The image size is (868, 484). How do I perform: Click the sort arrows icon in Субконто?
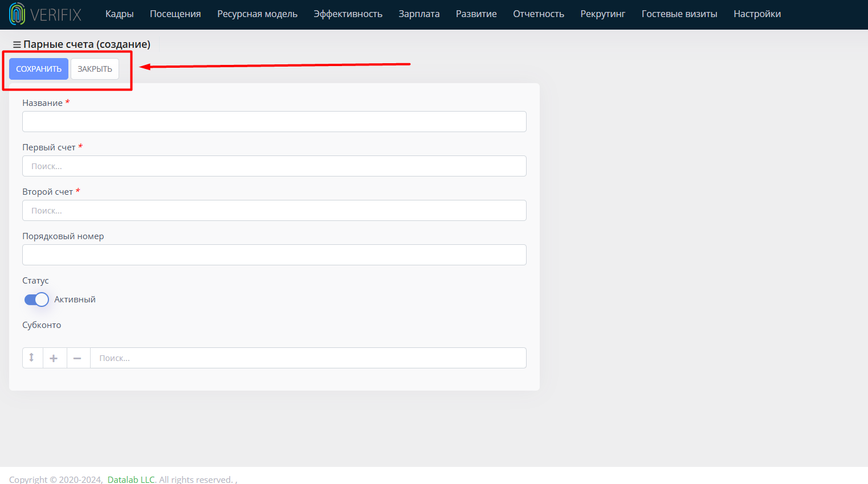32,358
